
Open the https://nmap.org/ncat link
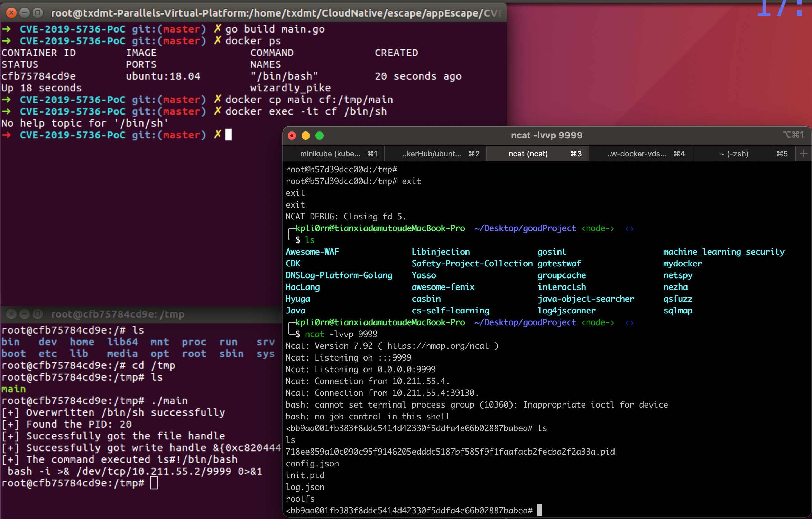tap(437, 346)
